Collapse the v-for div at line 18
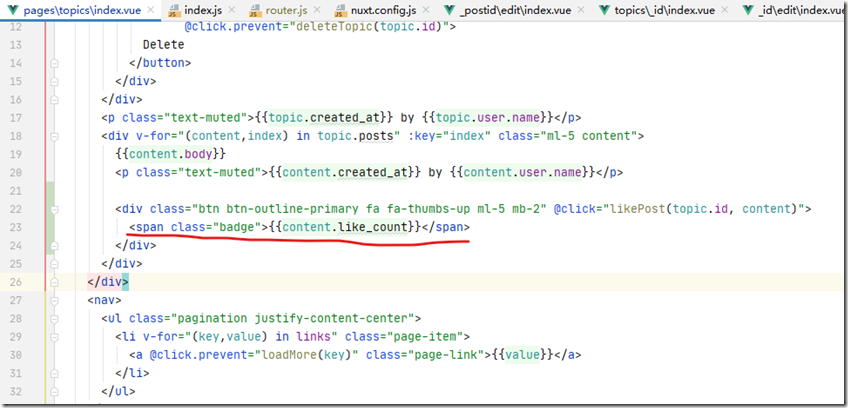 pos(54,136)
